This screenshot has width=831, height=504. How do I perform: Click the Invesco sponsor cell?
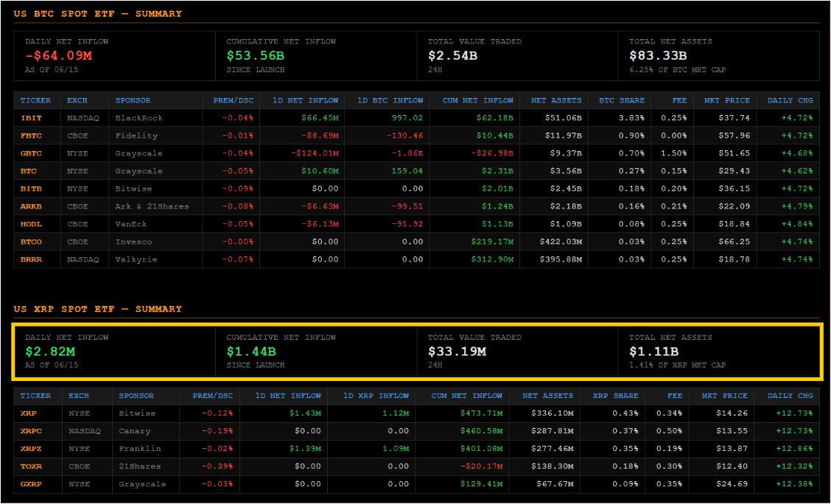[133, 242]
